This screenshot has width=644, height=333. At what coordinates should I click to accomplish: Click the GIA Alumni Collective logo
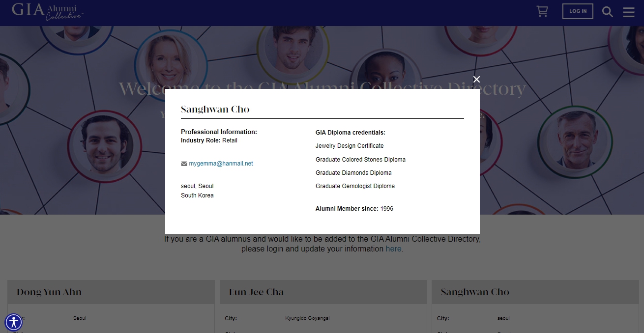click(48, 11)
